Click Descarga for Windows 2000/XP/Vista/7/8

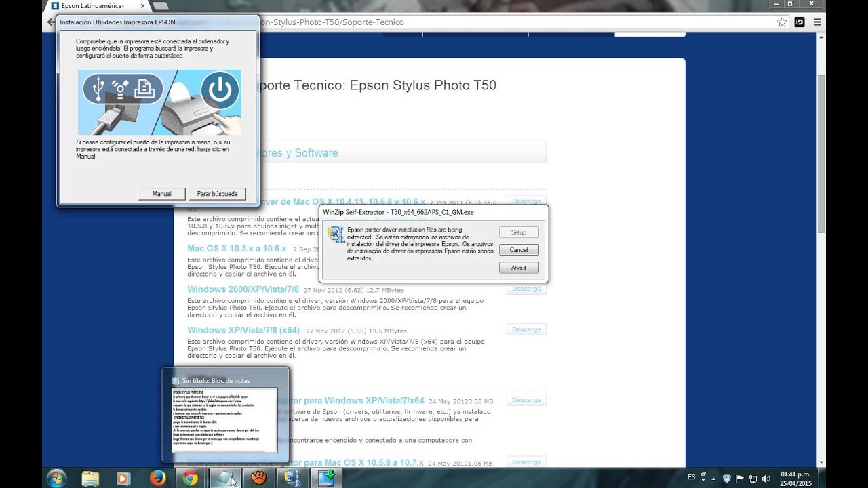(526, 289)
